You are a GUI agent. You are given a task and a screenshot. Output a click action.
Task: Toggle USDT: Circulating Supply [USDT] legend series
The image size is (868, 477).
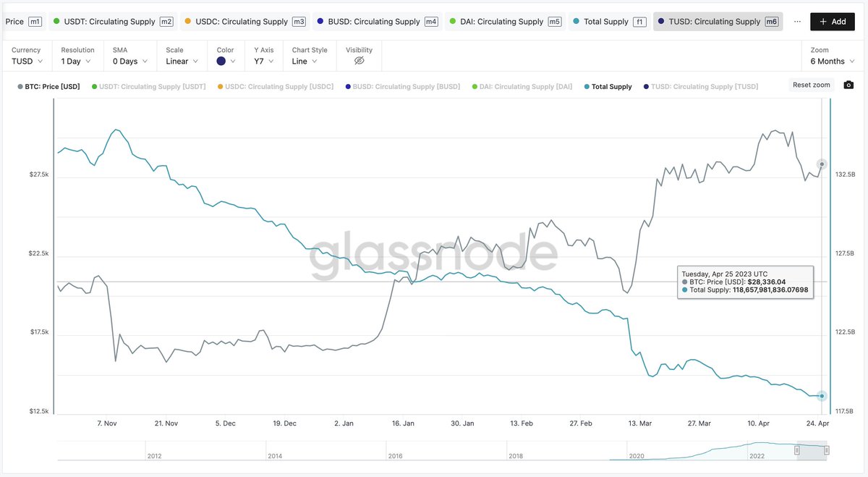[149, 87]
